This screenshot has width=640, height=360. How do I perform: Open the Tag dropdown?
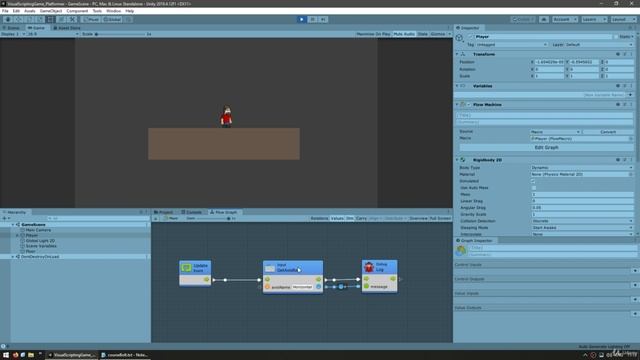(x=512, y=44)
